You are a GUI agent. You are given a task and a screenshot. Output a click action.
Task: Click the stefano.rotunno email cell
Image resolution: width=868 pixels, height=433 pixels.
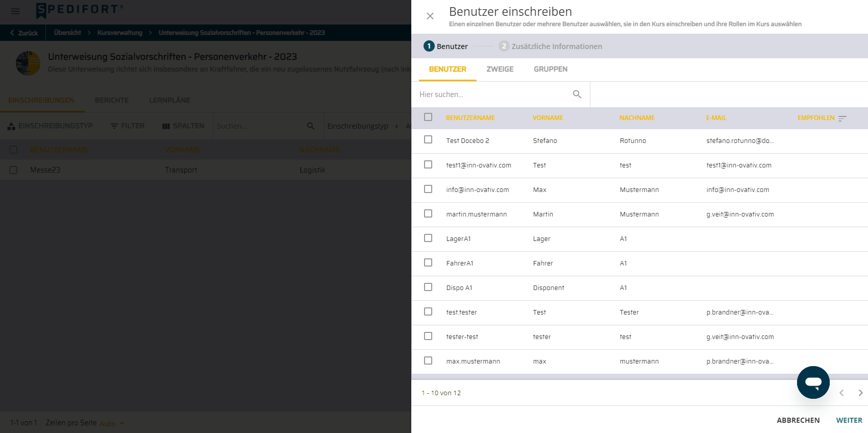click(x=740, y=140)
